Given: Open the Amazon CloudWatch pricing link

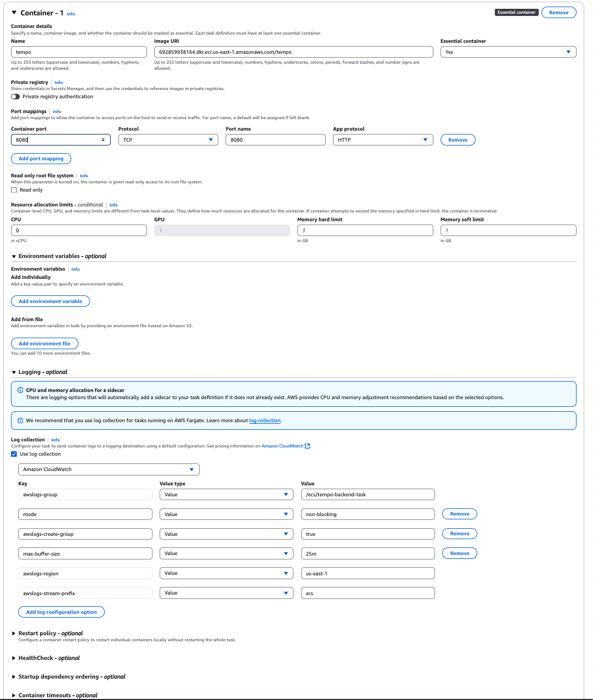Looking at the screenshot, I should tap(283, 446).
